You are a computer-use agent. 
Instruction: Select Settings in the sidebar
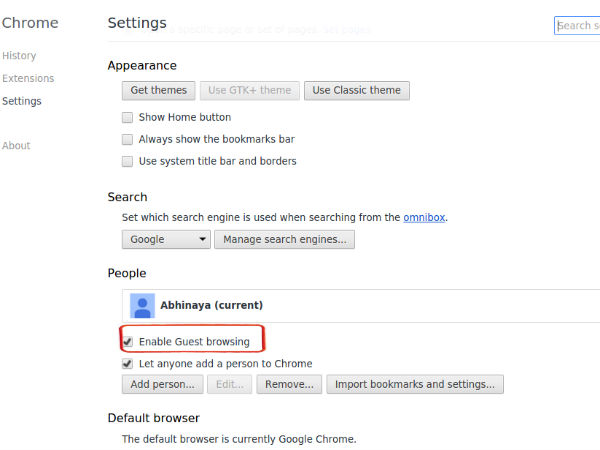pos(22,101)
